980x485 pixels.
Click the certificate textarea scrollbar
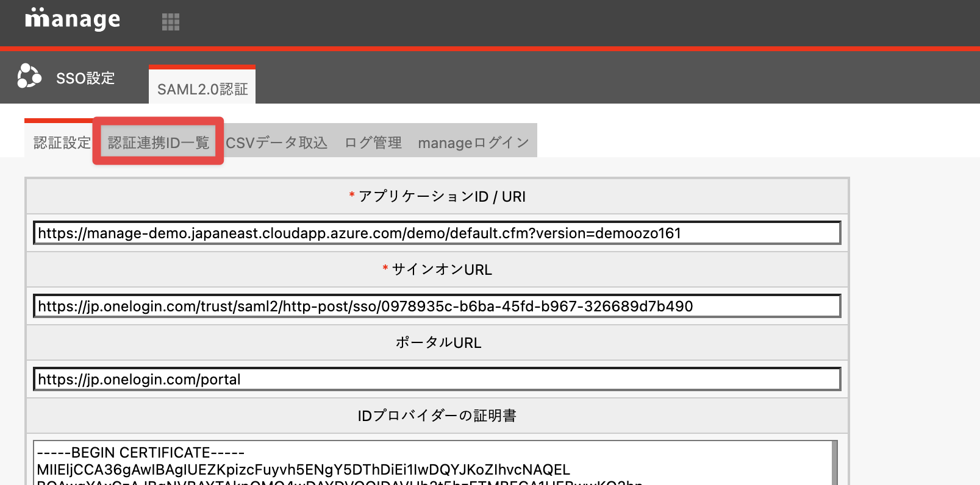[834, 463]
